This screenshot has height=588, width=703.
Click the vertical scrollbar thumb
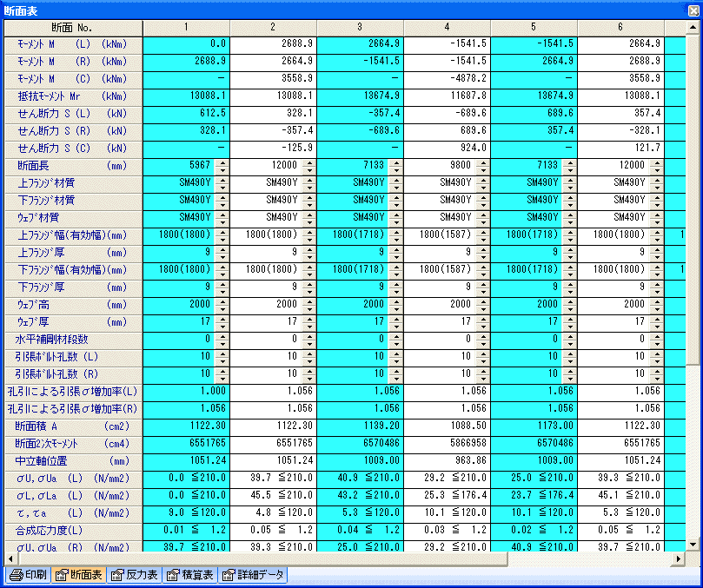pos(693,201)
